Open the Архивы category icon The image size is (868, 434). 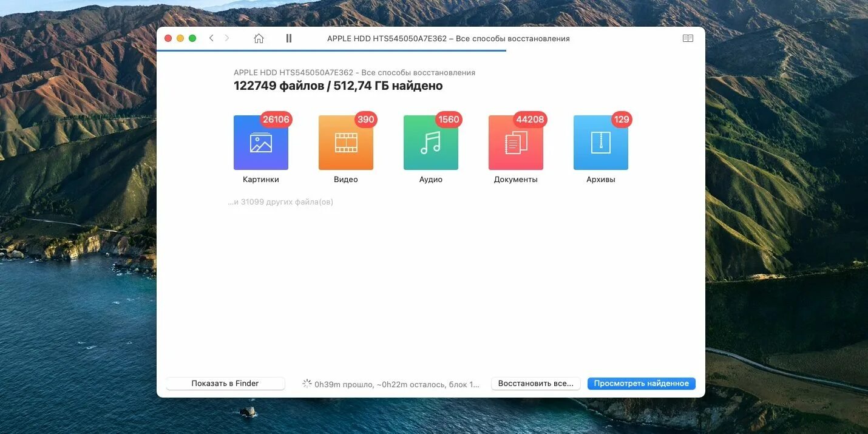coord(601,143)
